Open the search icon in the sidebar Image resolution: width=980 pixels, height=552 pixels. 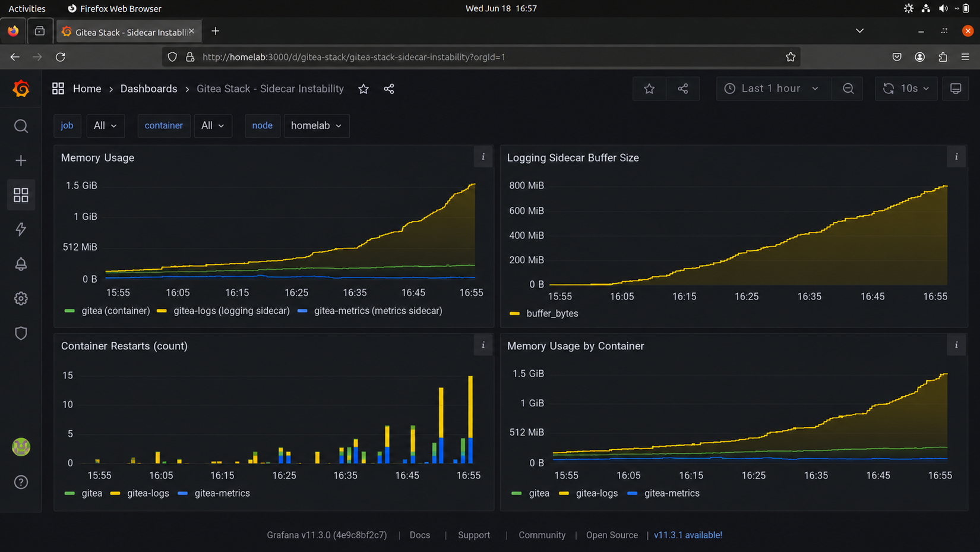21,126
